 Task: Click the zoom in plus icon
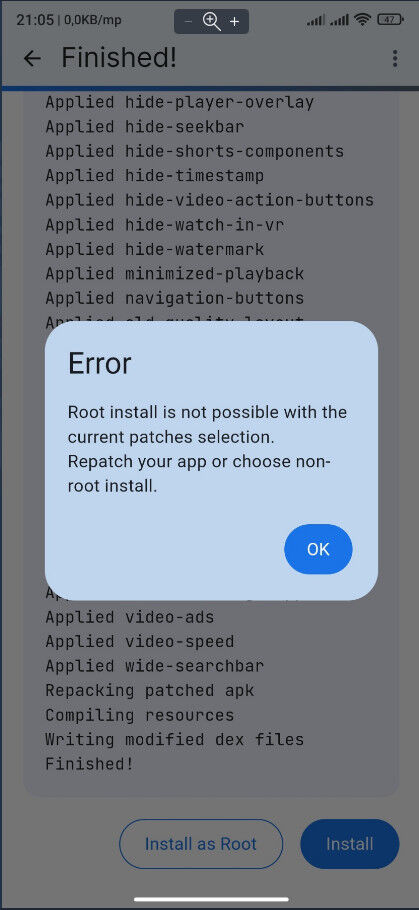234,22
